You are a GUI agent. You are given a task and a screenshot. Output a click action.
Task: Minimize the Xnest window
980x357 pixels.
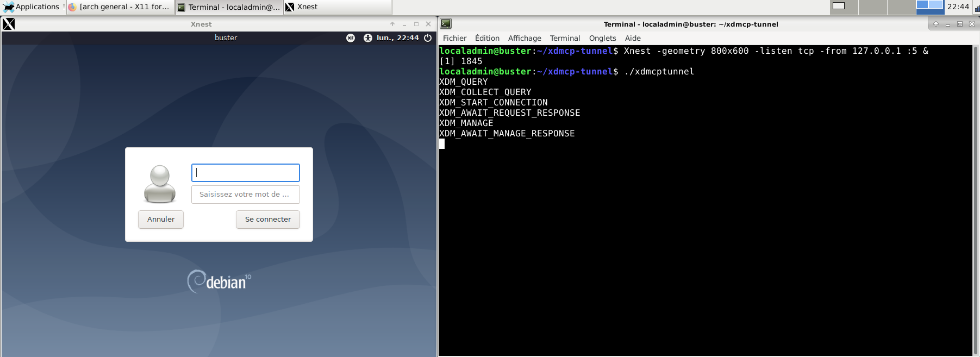pos(404,24)
